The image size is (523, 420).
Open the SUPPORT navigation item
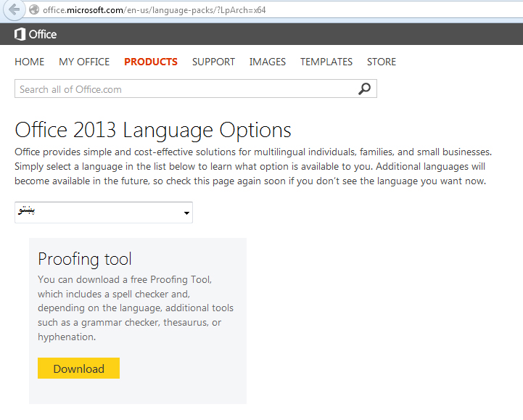click(x=213, y=62)
